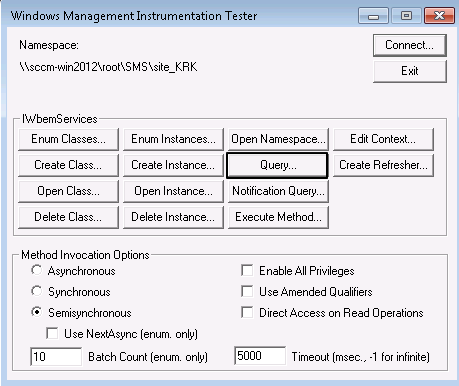Click the Timeout input field

pos(260,356)
